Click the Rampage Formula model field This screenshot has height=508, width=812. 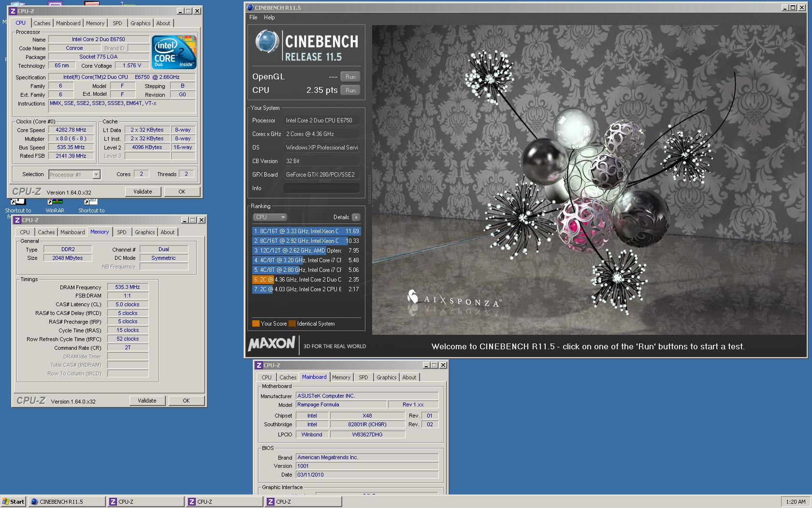341,404
